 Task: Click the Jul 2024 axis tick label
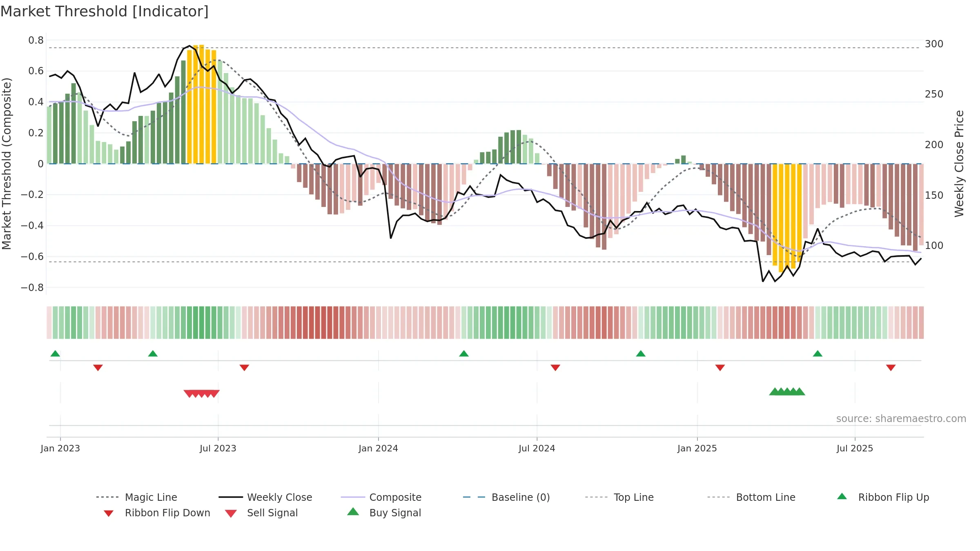(537, 448)
